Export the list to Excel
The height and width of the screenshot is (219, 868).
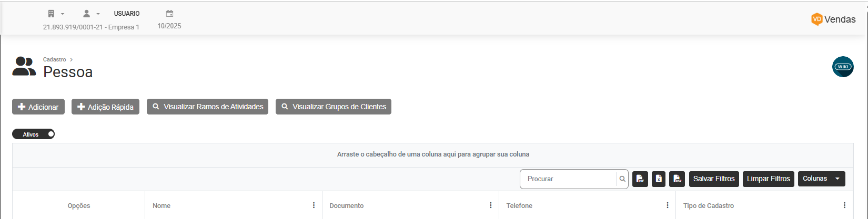coord(659,179)
